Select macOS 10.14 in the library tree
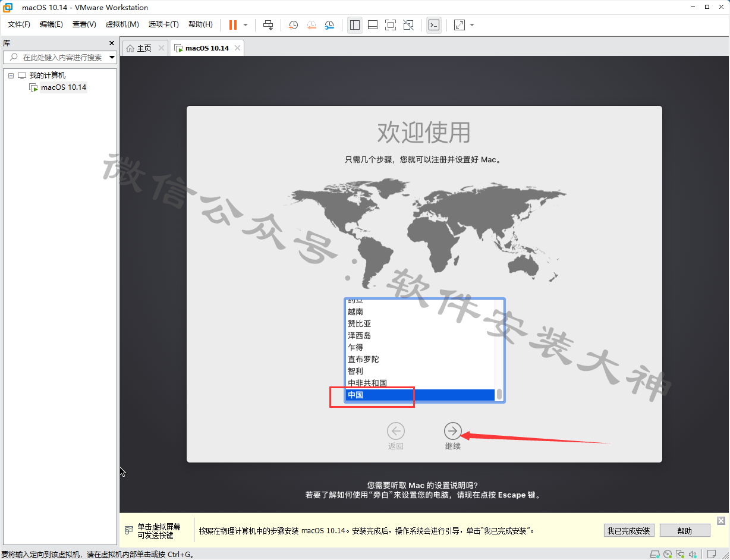730x560 pixels. (64, 87)
